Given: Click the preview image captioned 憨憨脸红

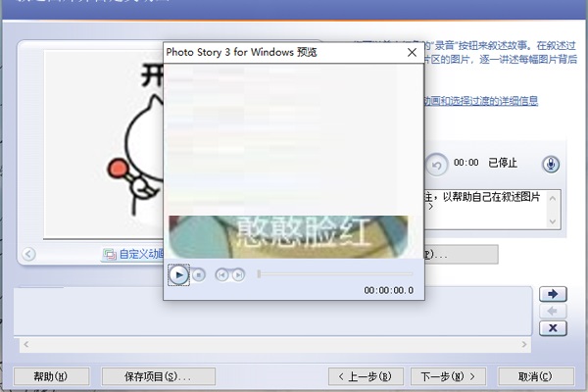Looking at the screenshot, I should click(288, 237).
